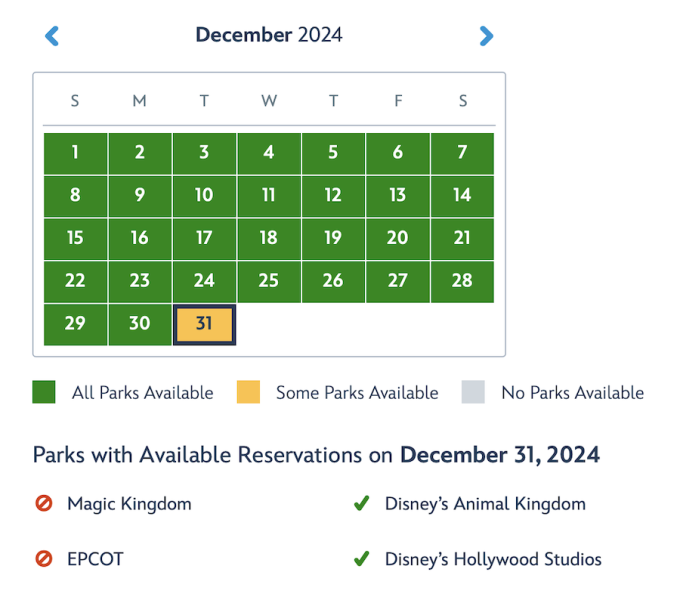Select December 18 date

click(268, 238)
